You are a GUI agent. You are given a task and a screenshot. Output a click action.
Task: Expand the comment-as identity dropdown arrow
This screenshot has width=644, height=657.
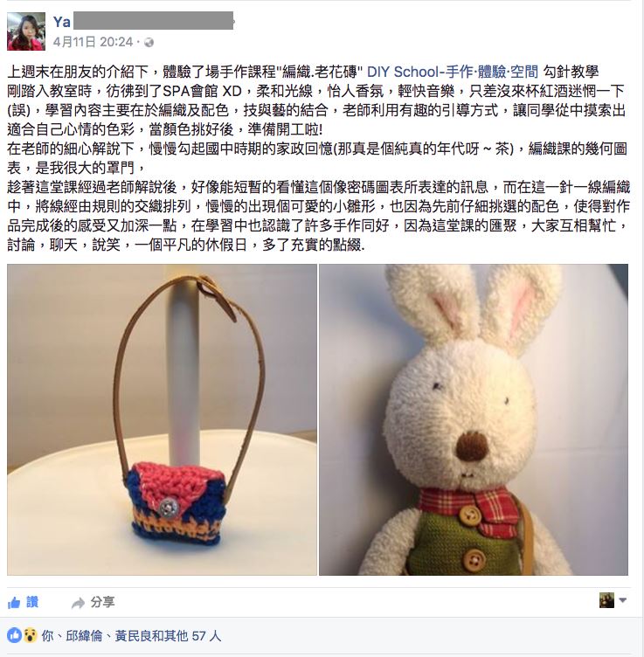623,600
